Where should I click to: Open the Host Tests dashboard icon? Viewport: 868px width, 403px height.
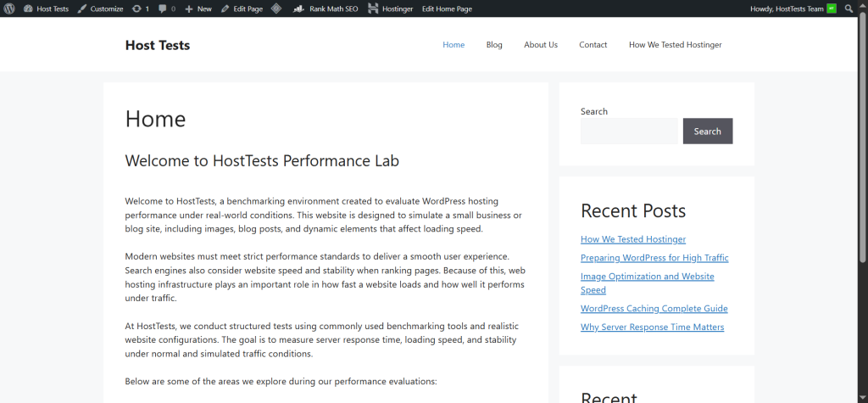pos(29,8)
